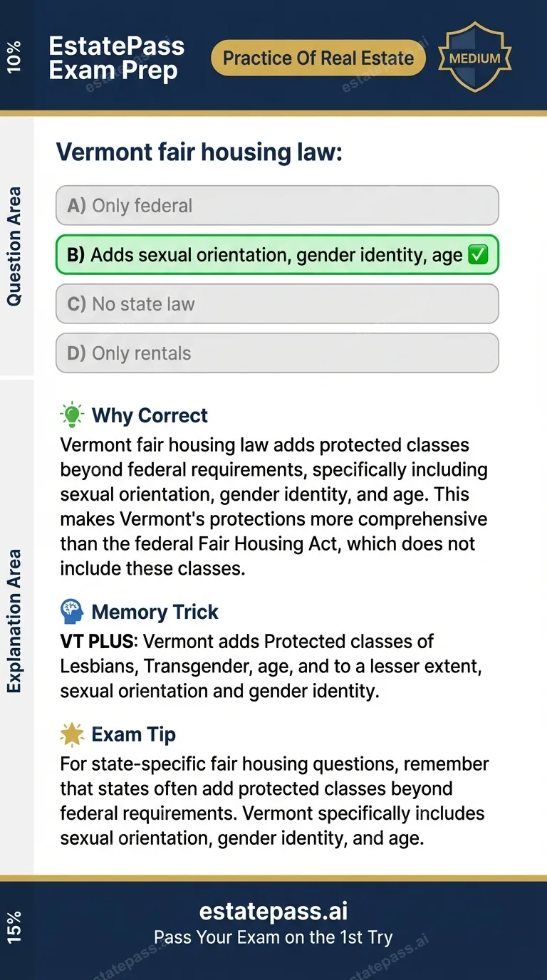Select the Memory Trick section heading

point(155,612)
